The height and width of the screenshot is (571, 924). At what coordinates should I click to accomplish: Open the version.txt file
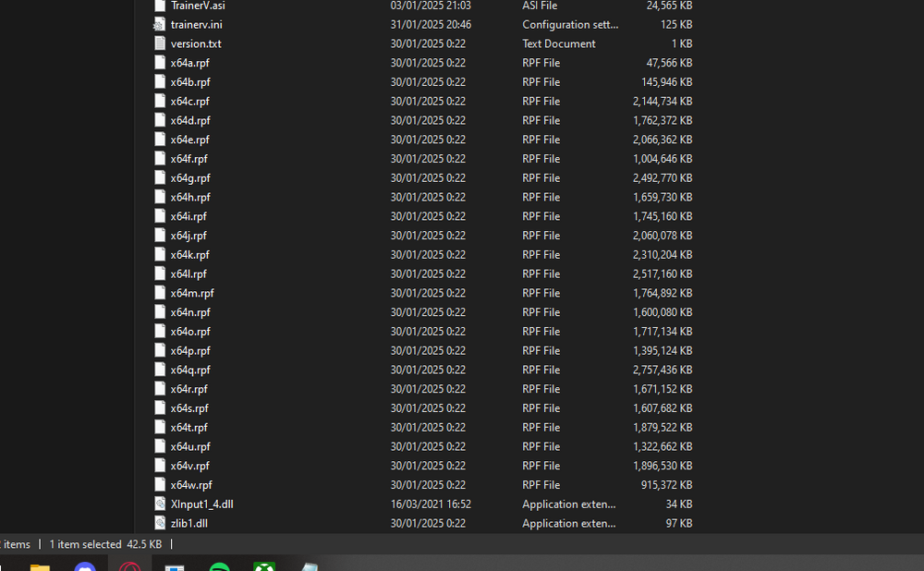[195, 43]
